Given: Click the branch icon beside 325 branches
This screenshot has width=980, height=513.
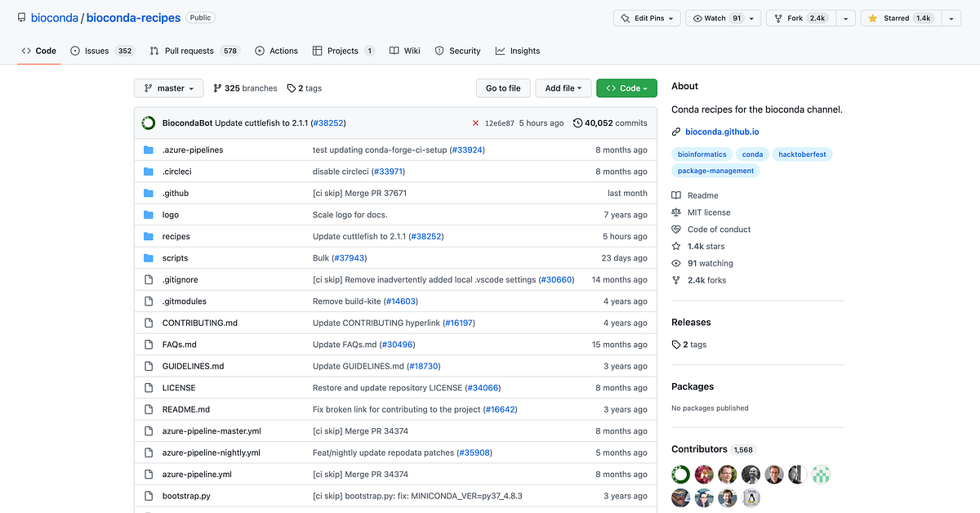Looking at the screenshot, I should [x=218, y=87].
